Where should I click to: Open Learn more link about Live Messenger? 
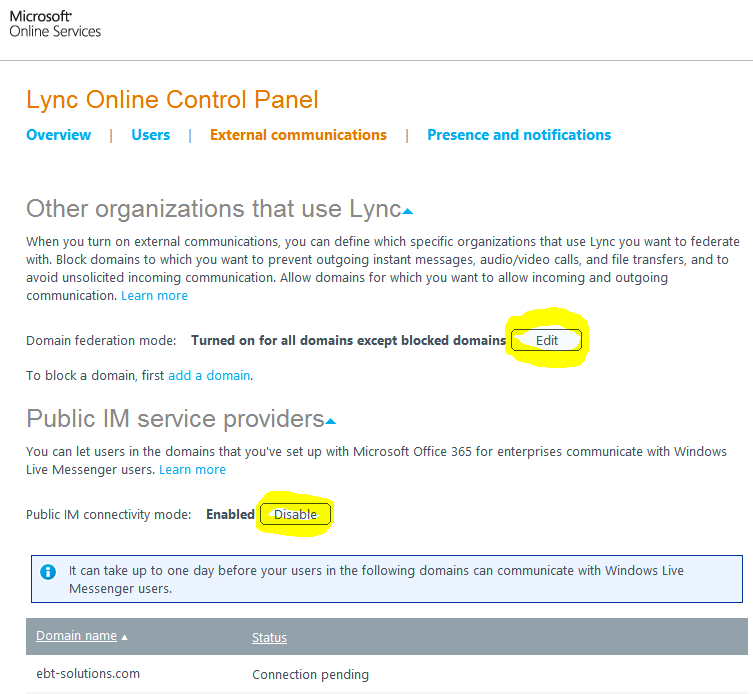point(192,470)
